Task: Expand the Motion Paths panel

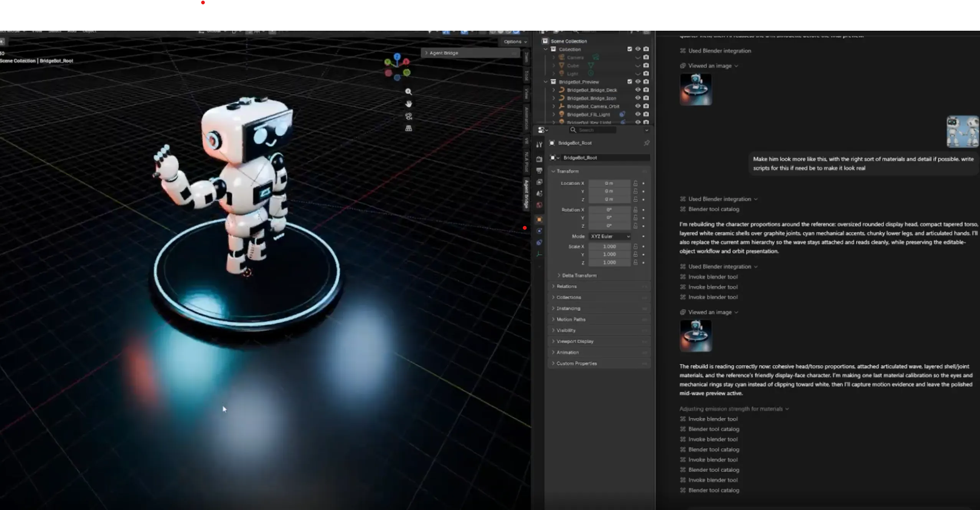Action: (599, 320)
